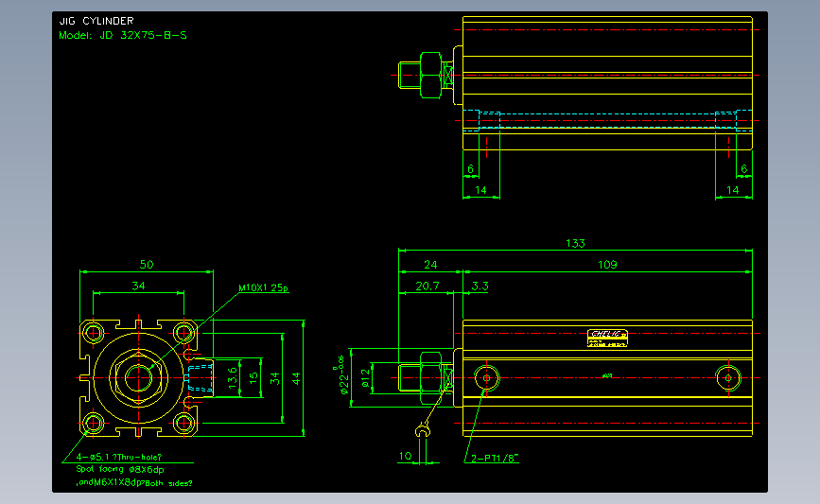This screenshot has width=820, height=504.
Task: Select the ø12 diameter dimension
Action: pyautogui.click(x=365, y=377)
